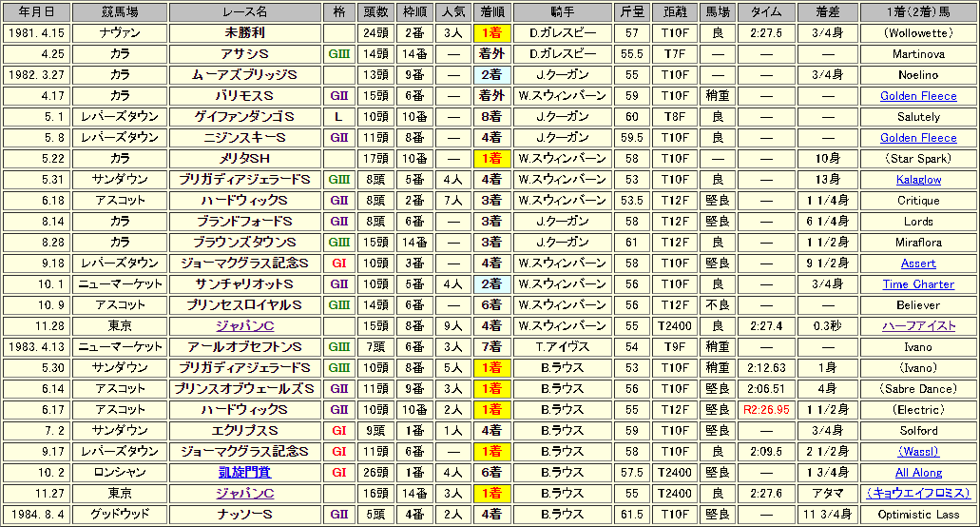Select the アールオブセフトンS race cell
This screenshot has height=527, width=980.
(245, 347)
